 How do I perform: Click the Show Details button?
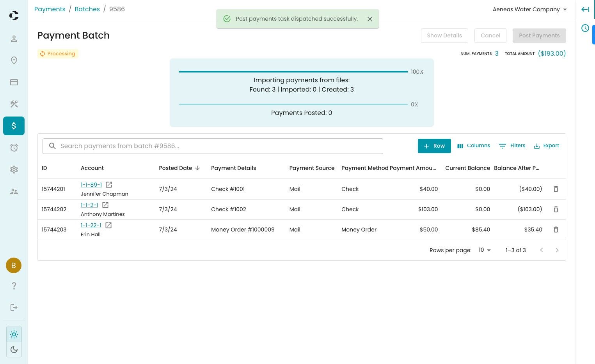pyautogui.click(x=444, y=35)
